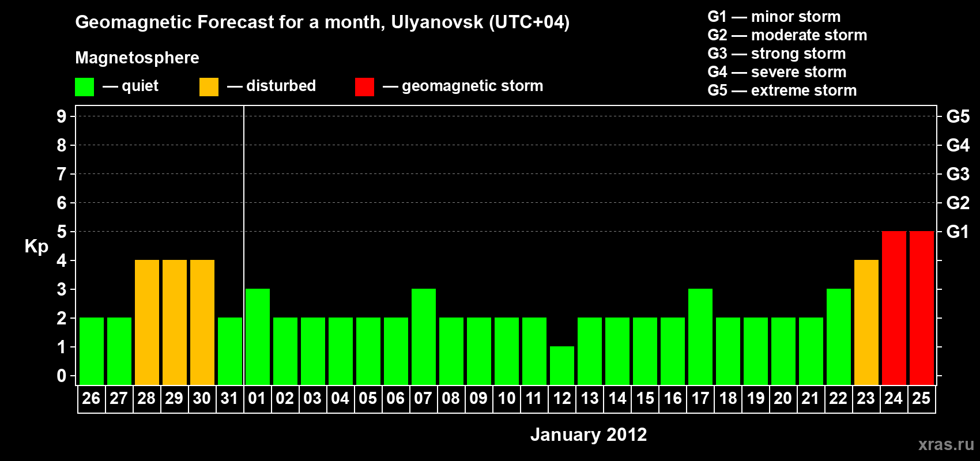980x461 pixels.
Task: Click the 'January 2012' month label
Action: pos(589,434)
